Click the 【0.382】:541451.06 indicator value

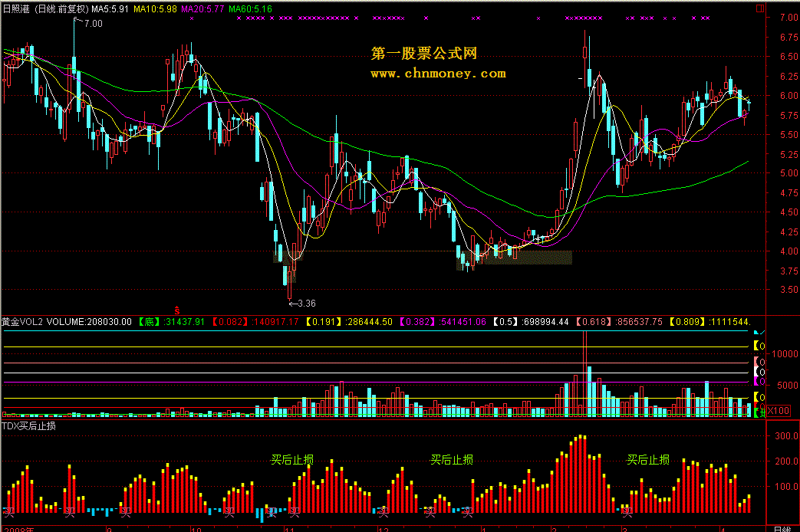[443, 322]
